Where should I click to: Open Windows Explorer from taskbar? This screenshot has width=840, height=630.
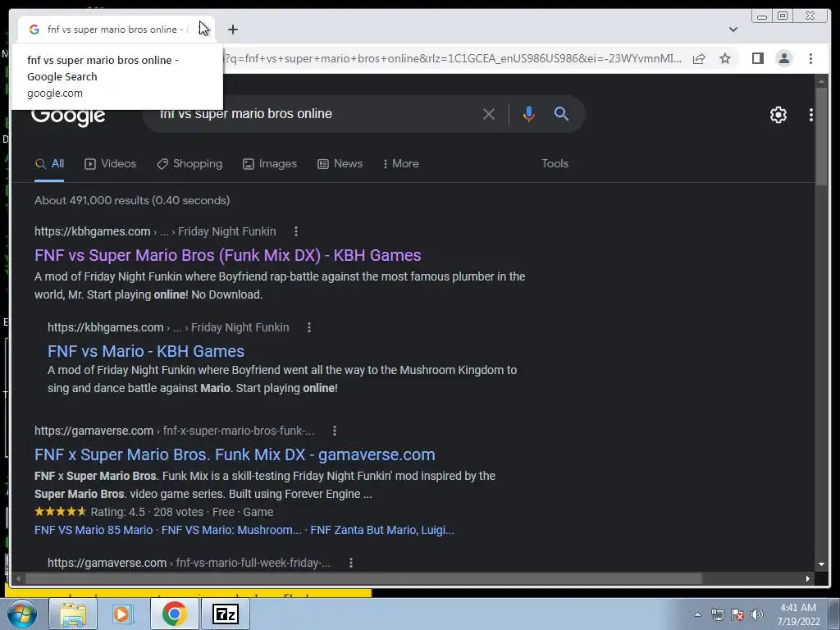[x=73, y=614]
